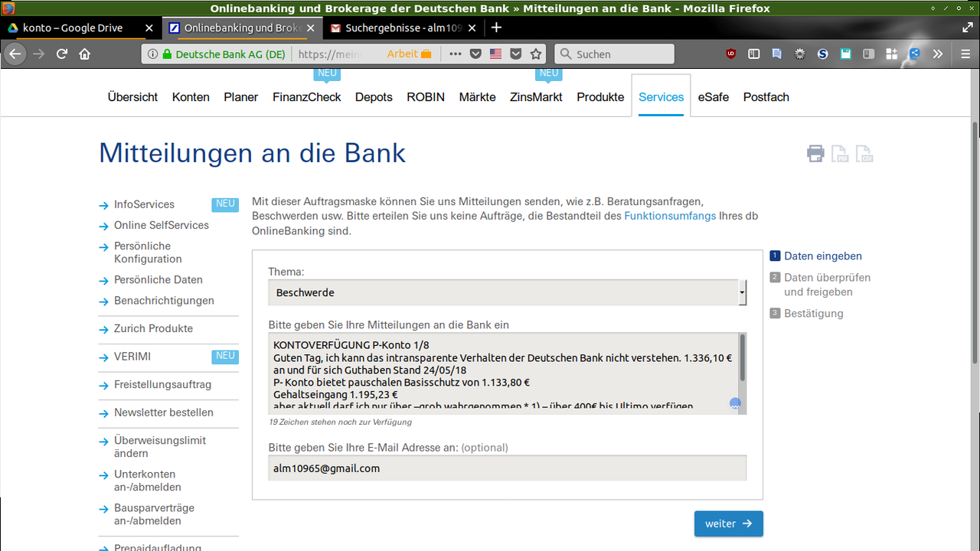The width and height of the screenshot is (980, 551).
Task: Close the Onlinebanking tab
Action: [310, 28]
